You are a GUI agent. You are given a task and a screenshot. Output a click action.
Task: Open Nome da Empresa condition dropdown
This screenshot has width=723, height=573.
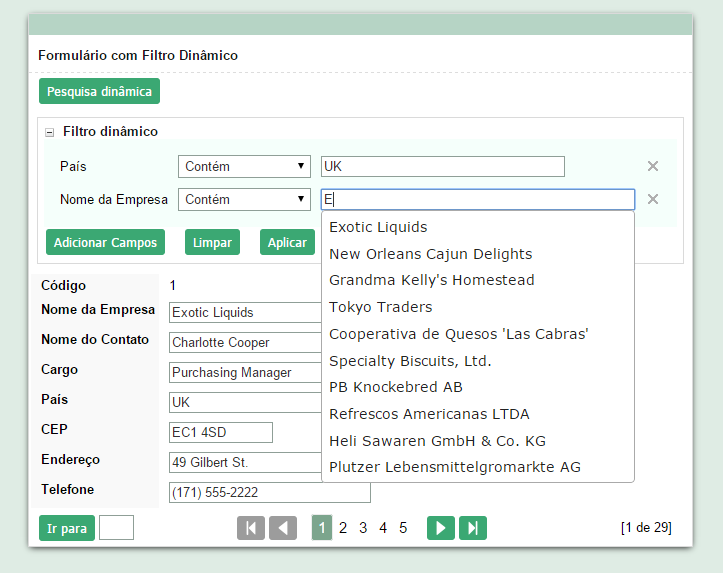[x=245, y=199]
